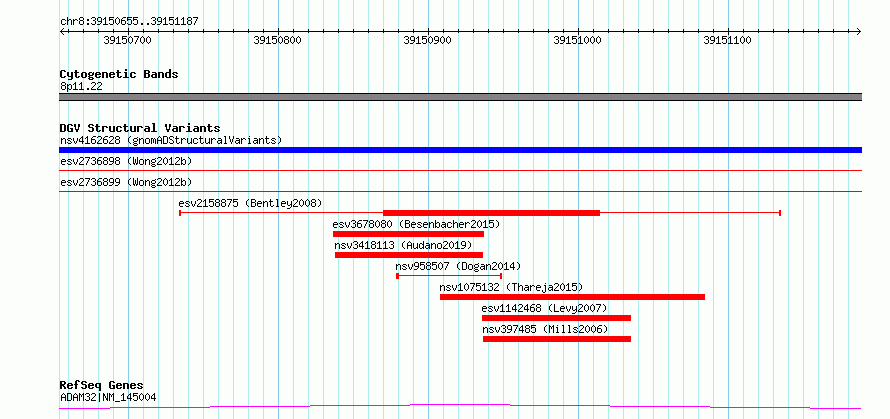Select the red nsv397485 variant bar
The image size is (890, 419).
tap(557, 339)
